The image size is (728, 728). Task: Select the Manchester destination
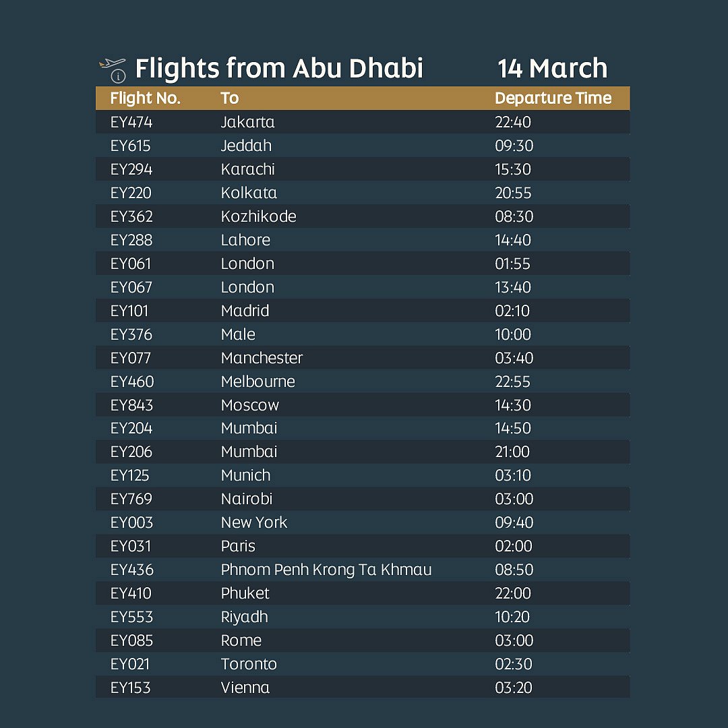pos(262,358)
